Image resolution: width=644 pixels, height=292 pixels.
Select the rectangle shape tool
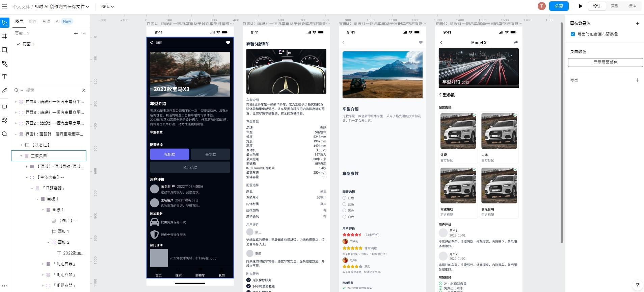click(x=4, y=50)
